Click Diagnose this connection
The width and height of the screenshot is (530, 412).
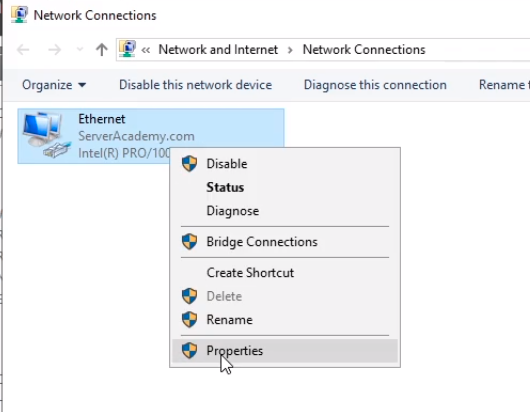(375, 85)
